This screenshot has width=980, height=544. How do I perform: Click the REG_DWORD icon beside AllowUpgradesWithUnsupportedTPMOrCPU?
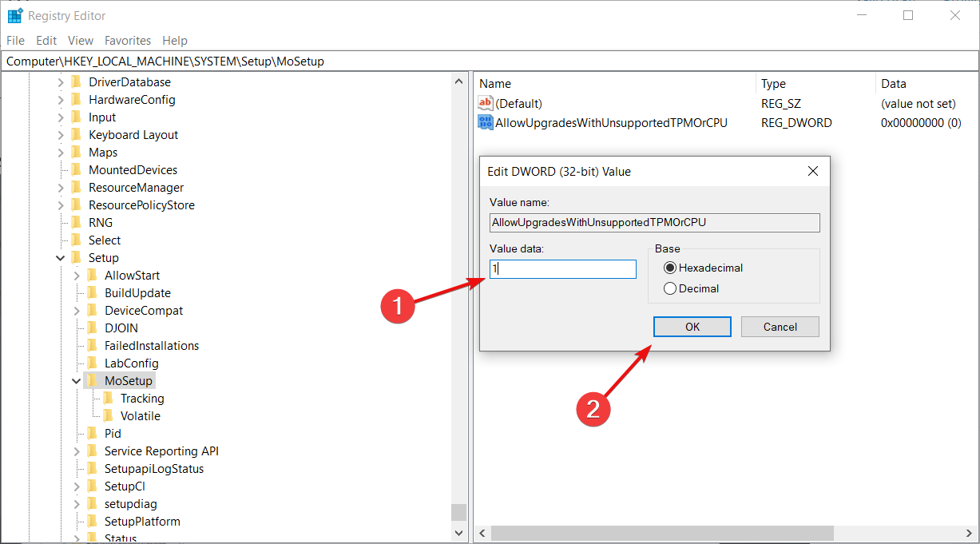click(485, 122)
